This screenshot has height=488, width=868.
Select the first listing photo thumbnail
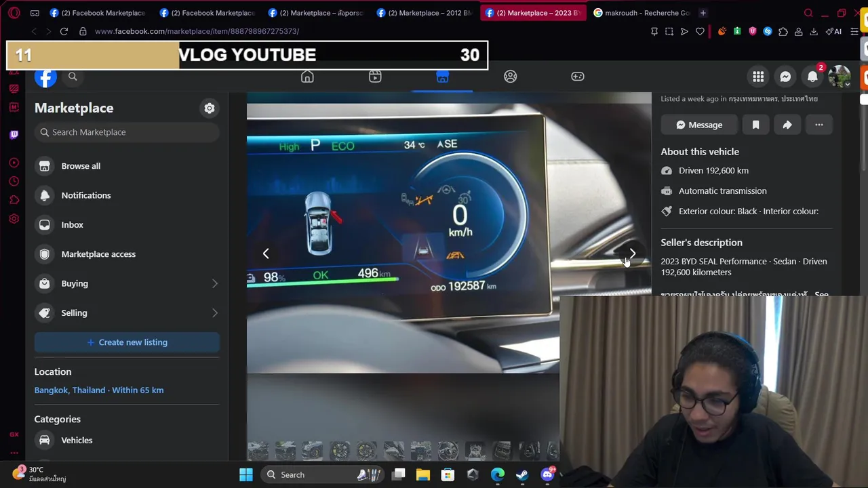pyautogui.click(x=258, y=451)
